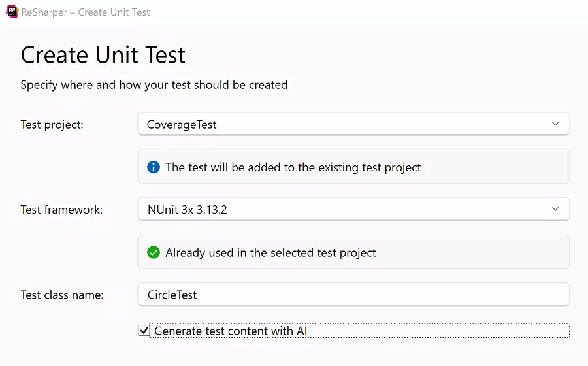Click the "Already used in the selected" message
The image size is (588, 366).
(270, 252)
